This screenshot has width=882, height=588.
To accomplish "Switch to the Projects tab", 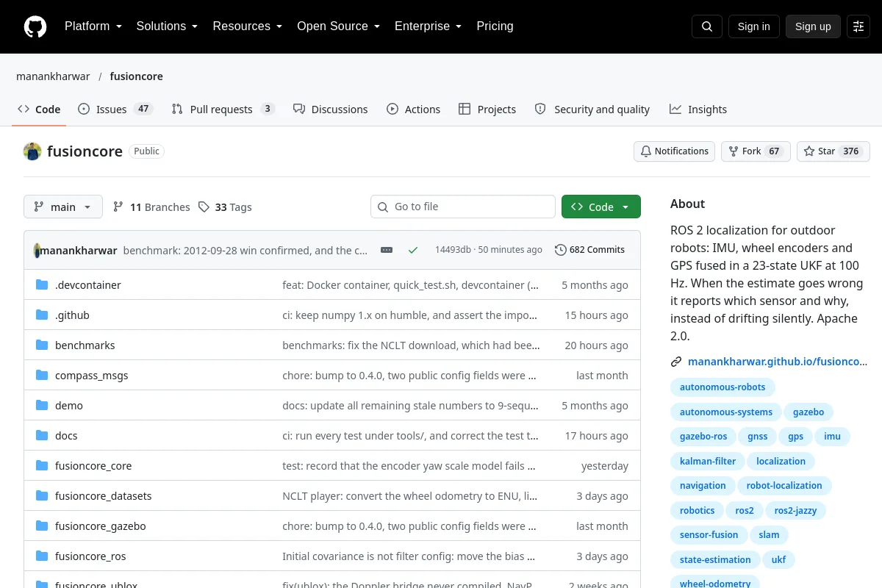I will (487, 110).
